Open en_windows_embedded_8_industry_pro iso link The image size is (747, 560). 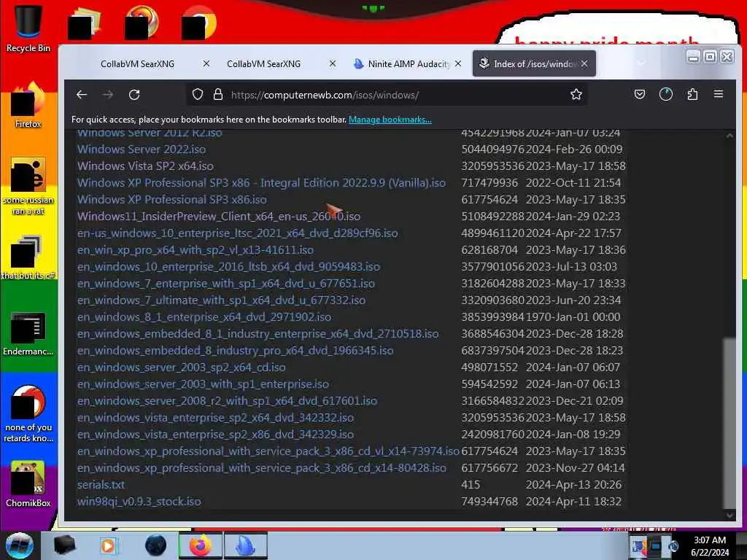(x=236, y=351)
